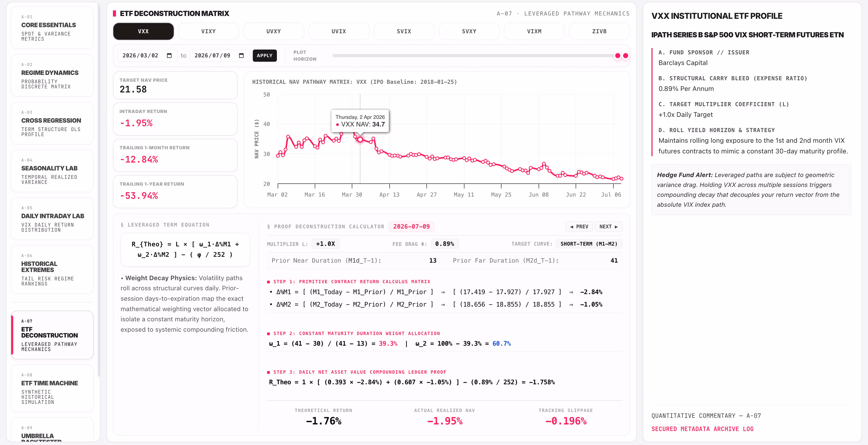The height and width of the screenshot is (445, 868).
Task: Click the right plot horizon slider handle
Action: [625, 56]
